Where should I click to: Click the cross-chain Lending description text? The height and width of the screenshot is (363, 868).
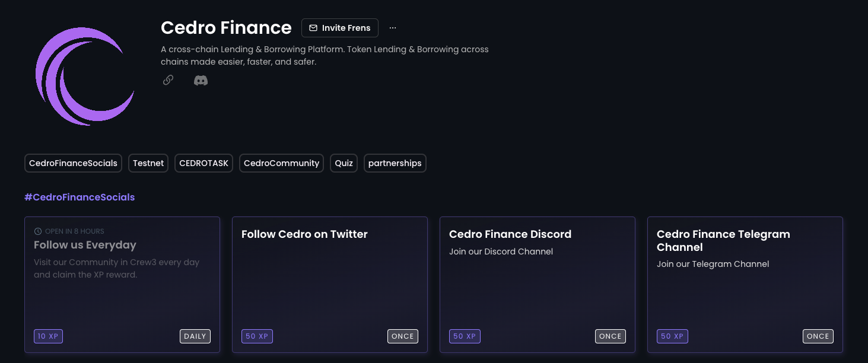(325, 56)
